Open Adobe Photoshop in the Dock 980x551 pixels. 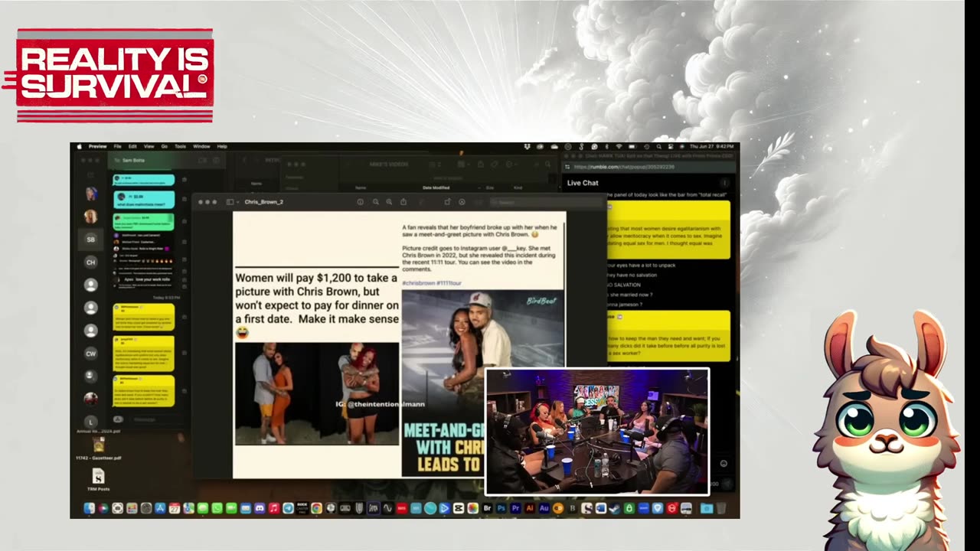click(x=501, y=508)
